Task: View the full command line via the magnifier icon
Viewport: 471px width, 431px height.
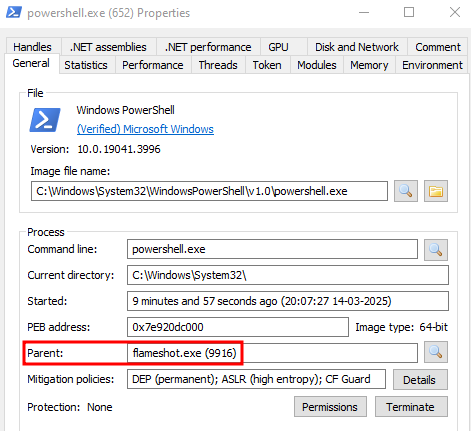Action: point(436,249)
